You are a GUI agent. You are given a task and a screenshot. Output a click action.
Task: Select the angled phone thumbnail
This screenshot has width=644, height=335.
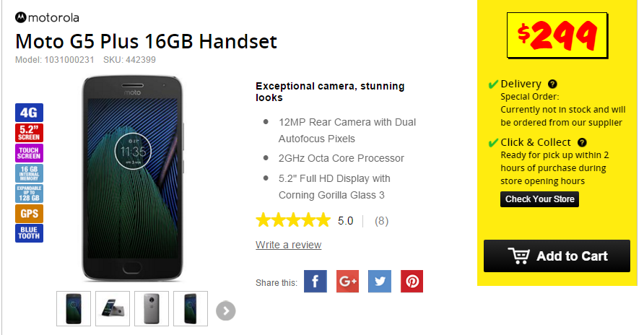(x=113, y=309)
